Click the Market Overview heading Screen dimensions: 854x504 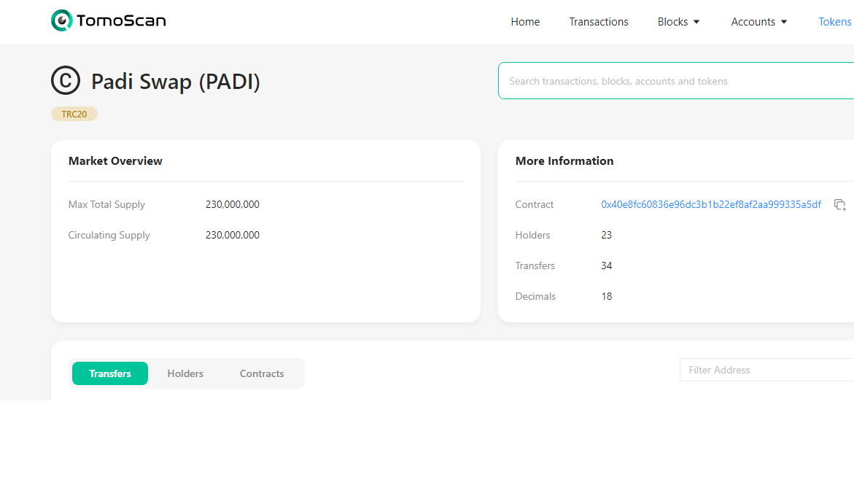(115, 160)
